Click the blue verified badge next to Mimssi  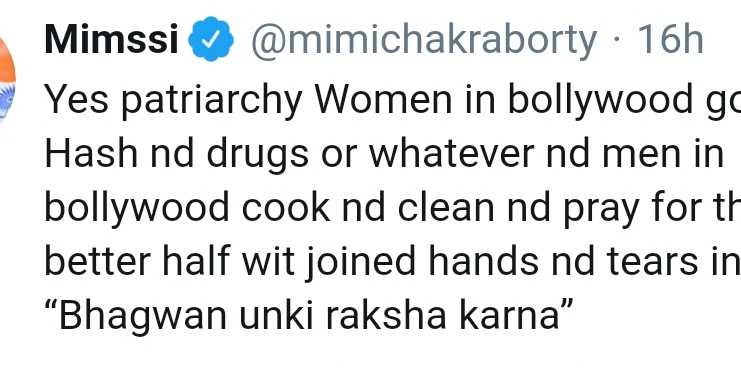[211, 39]
